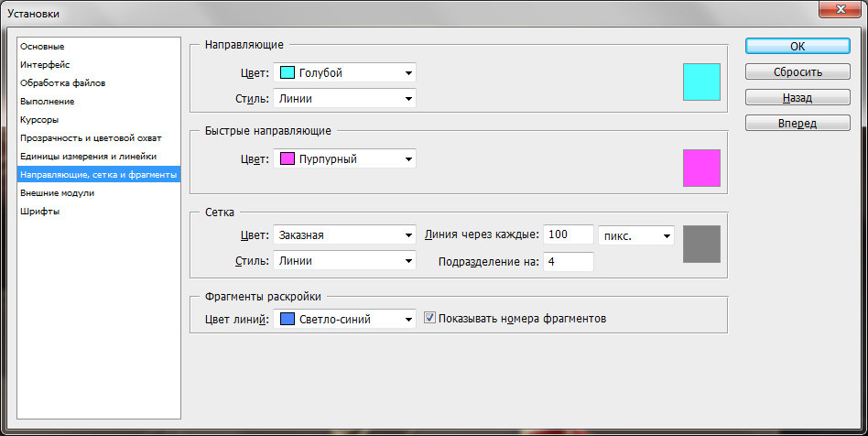Open slice line color dropdown Светло-синий

pyautogui.click(x=344, y=319)
